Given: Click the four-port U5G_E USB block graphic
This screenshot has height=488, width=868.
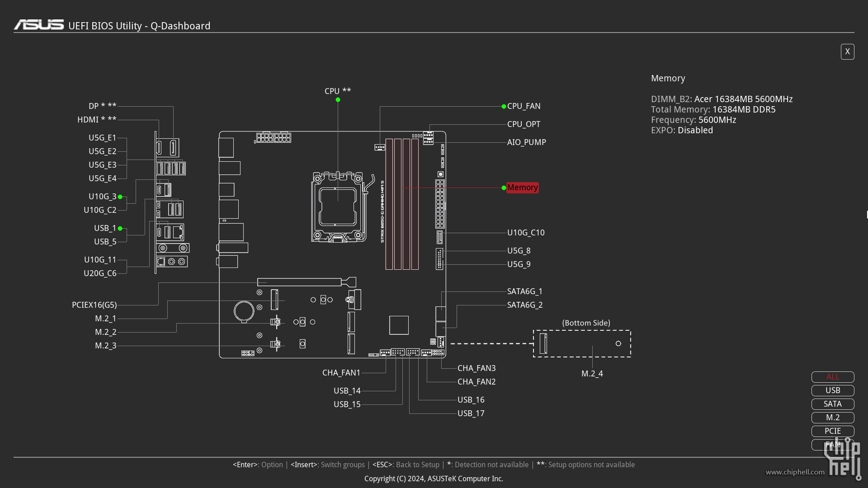Looking at the screenshot, I should pyautogui.click(x=171, y=169).
